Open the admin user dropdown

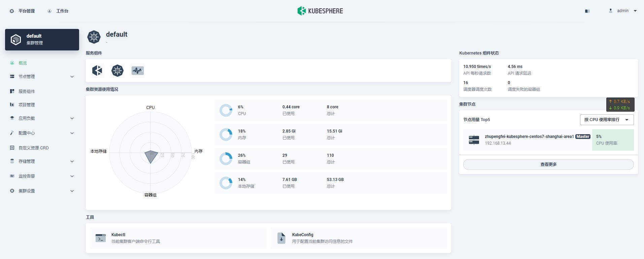(x=623, y=11)
